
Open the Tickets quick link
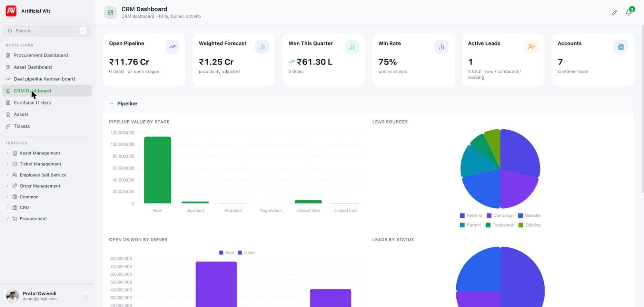(x=47, y=126)
